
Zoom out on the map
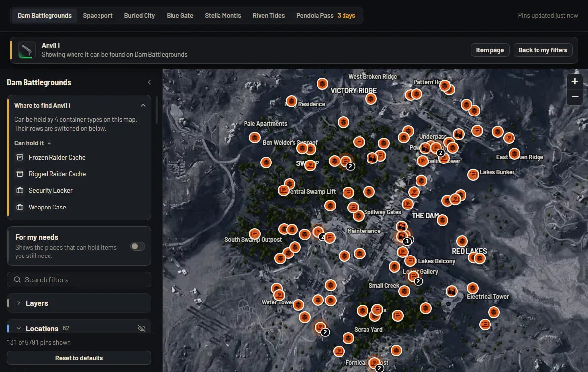point(575,97)
